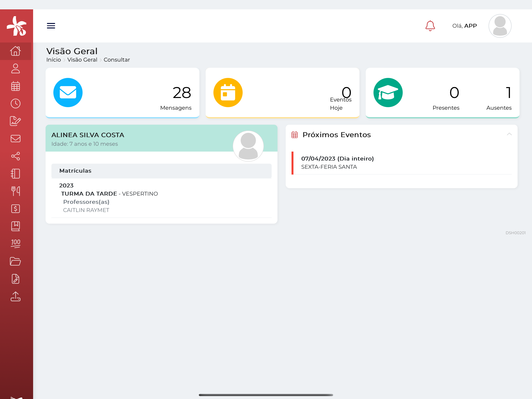The image size is (532, 399).
Task: Open the upload sidebar icon
Action: click(x=16, y=297)
